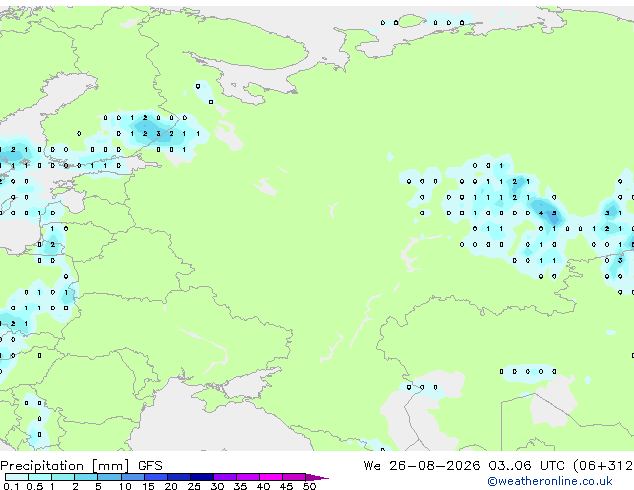Click the 'Precipitation [mm] GFS' title text
The width and height of the screenshot is (634, 490).
(x=81, y=466)
